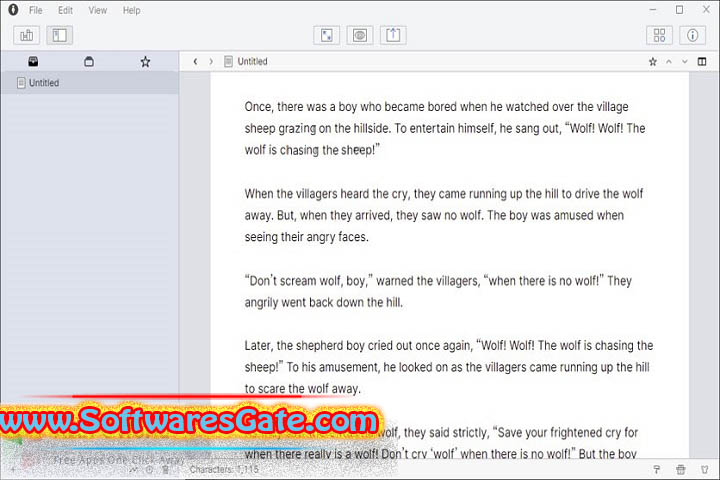Select the favorites star tab in sidebar

(145, 62)
